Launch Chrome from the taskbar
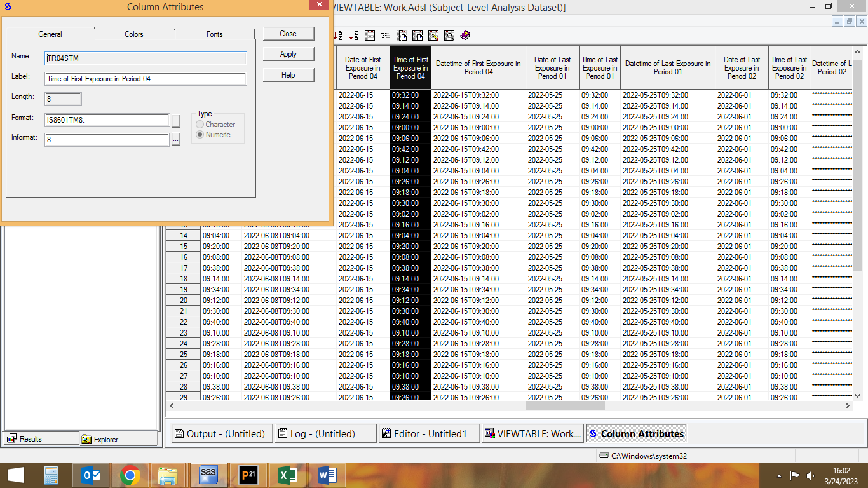Image resolution: width=868 pixels, height=488 pixels. tap(130, 475)
